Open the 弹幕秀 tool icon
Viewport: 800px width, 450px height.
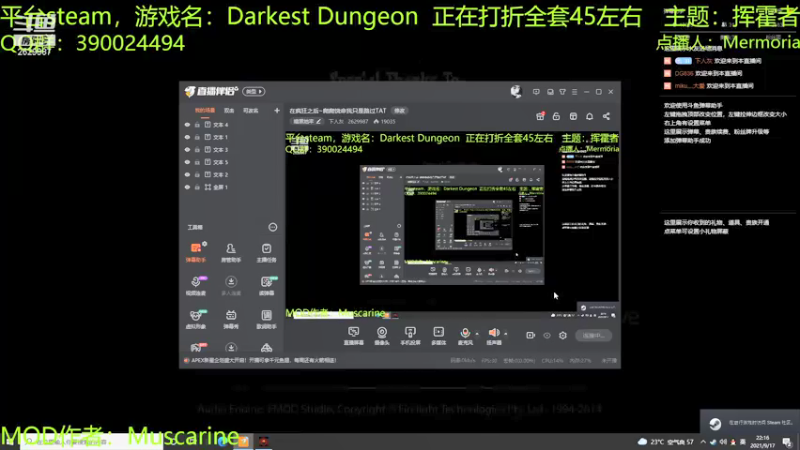coord(231,319)
